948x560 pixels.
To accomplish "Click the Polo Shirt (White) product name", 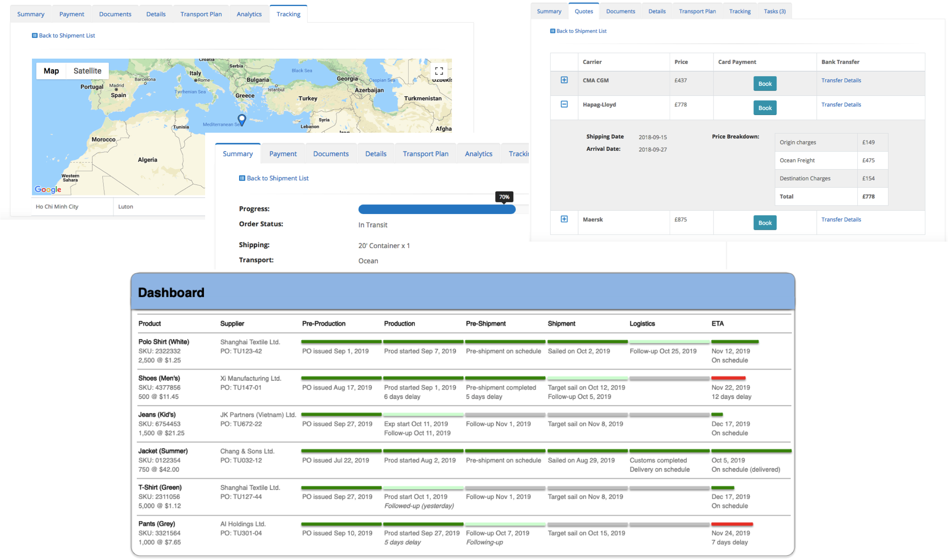I will tap(164, 342).
